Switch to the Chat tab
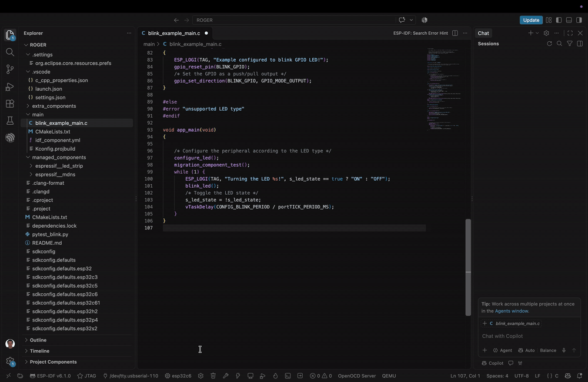Image resolution: width=588 pixels, height=382 pixels. [483, 33]
